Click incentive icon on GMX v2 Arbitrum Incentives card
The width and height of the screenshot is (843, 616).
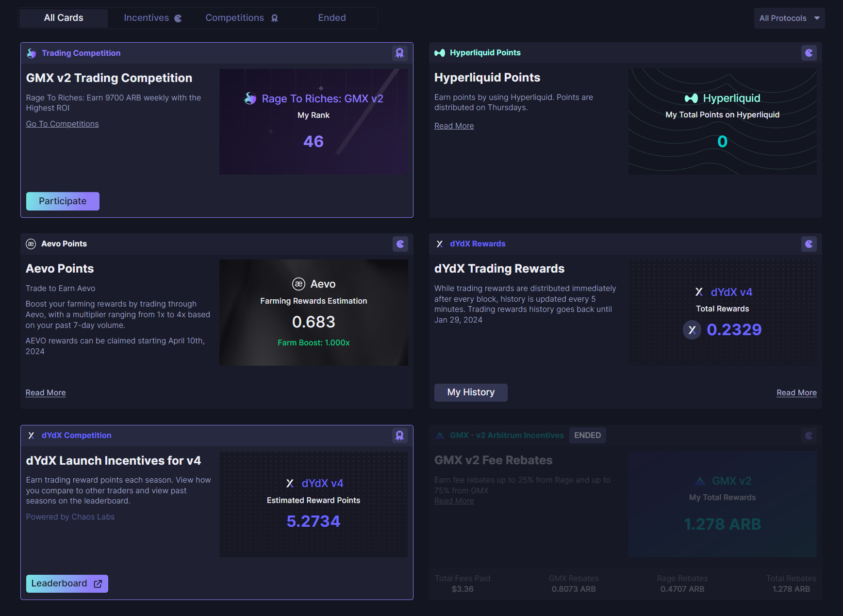pos(809,436)
